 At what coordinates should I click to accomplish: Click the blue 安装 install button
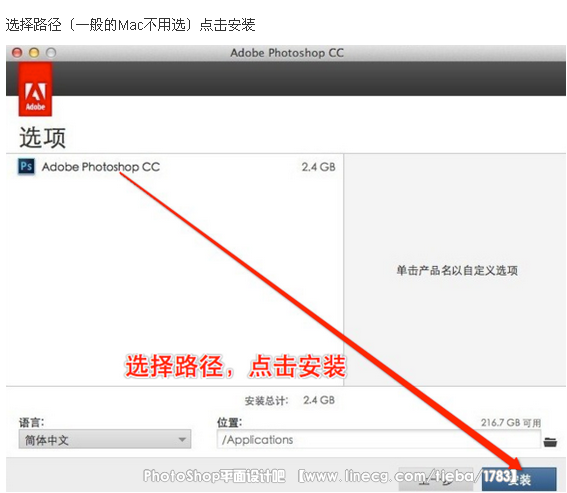[x=519, y=479]
